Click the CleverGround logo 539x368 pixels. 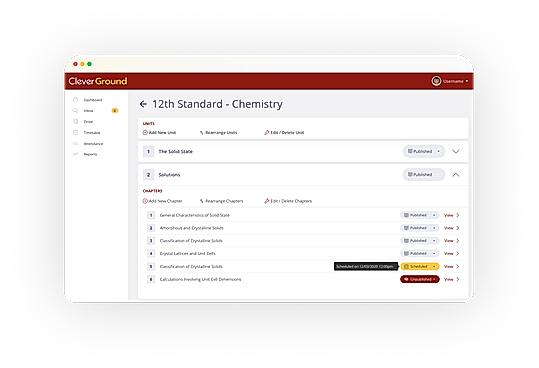click(98, 81)
